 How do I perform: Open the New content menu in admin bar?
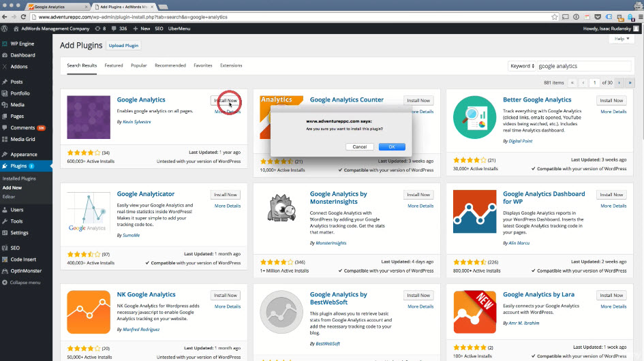coord(142,29)
